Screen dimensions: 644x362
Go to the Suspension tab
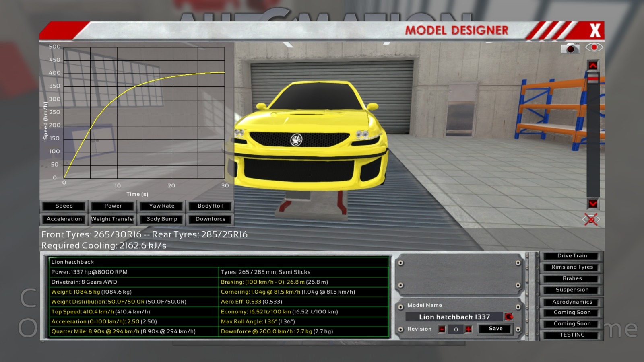tap(572, 290)
